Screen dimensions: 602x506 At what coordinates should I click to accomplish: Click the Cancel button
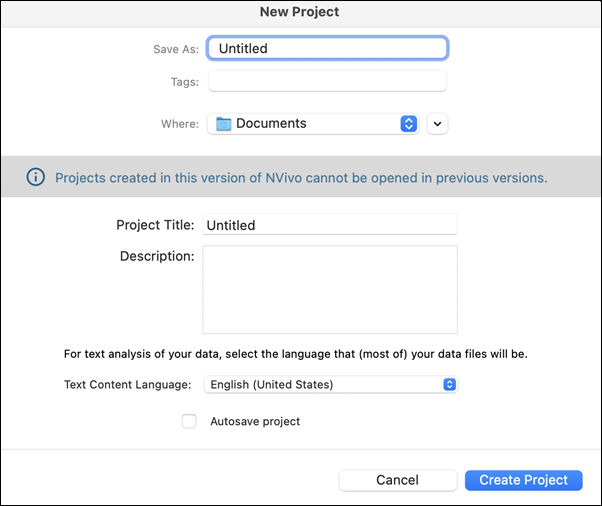[398, 480]
